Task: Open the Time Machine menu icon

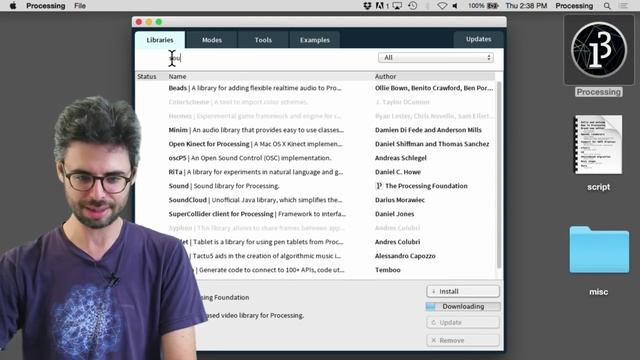Action: point(413,6)
